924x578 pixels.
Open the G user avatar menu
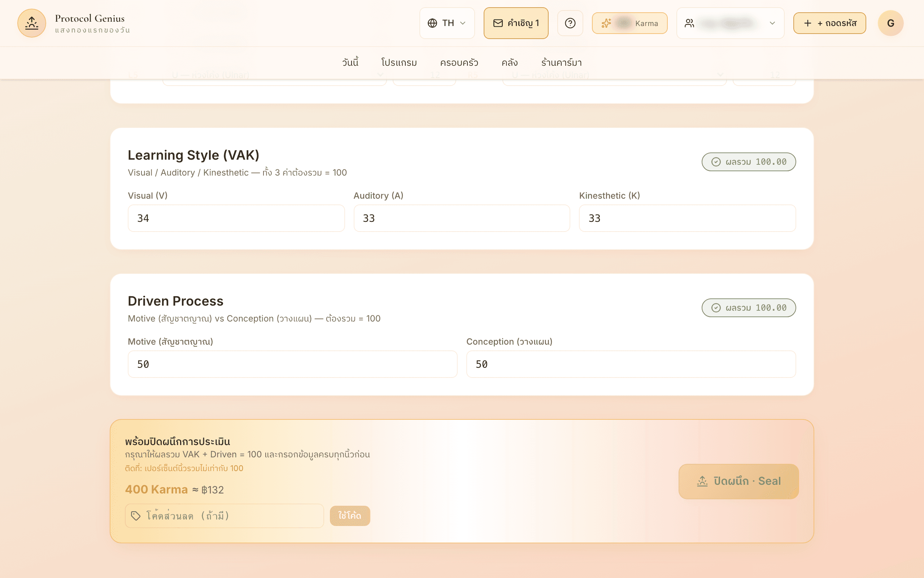pos(890,23)
